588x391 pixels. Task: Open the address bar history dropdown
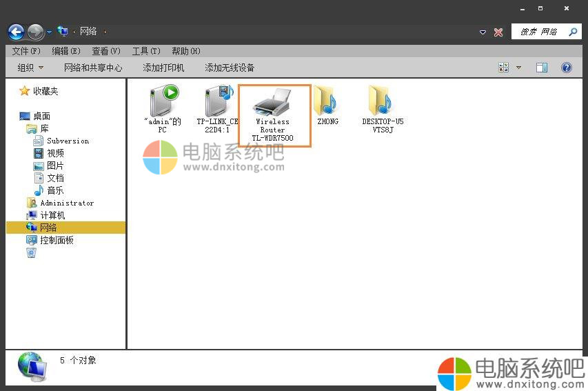[483, 32]
